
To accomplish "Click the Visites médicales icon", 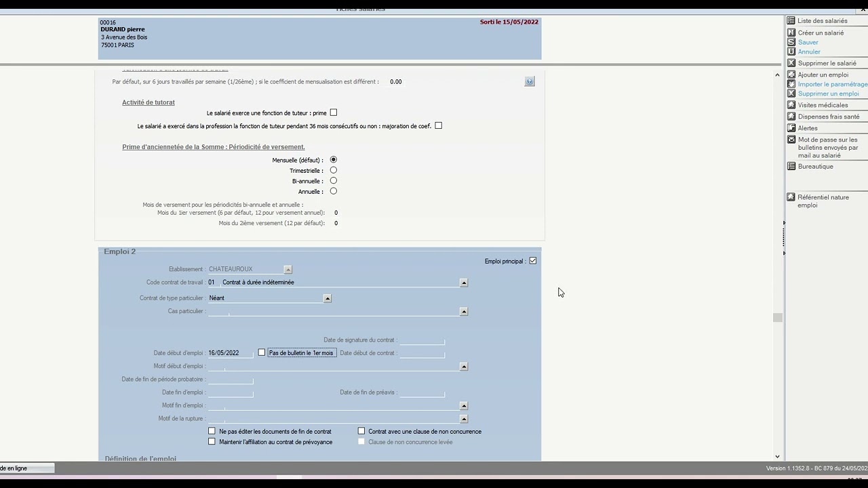I will tap(791, 105).
